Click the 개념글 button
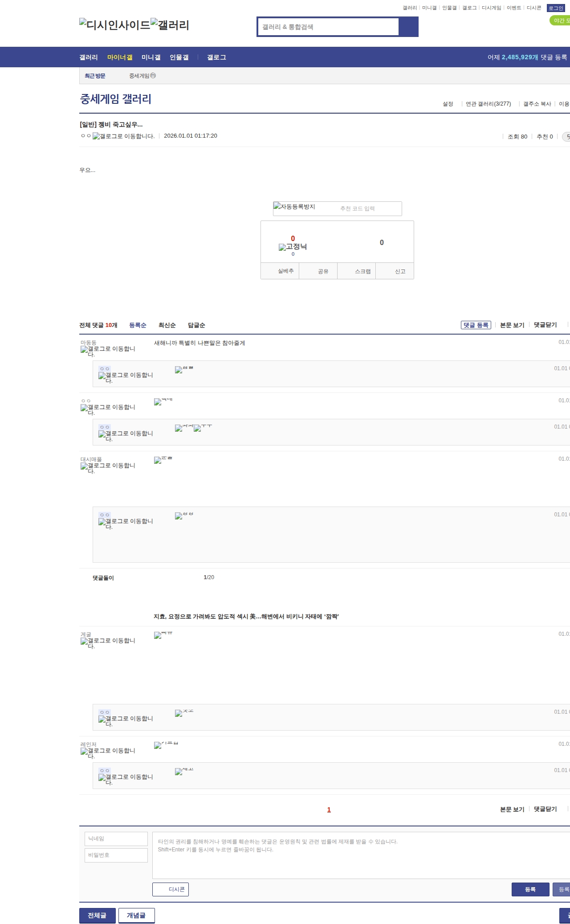The image size is (570, 924). pyautogui.click(x=136, y=916)
